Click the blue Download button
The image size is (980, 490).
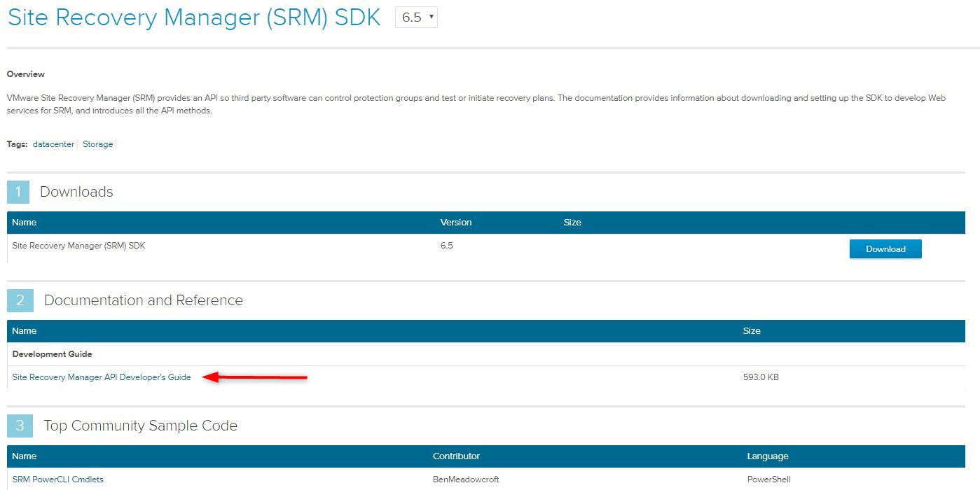coord(885,249)
